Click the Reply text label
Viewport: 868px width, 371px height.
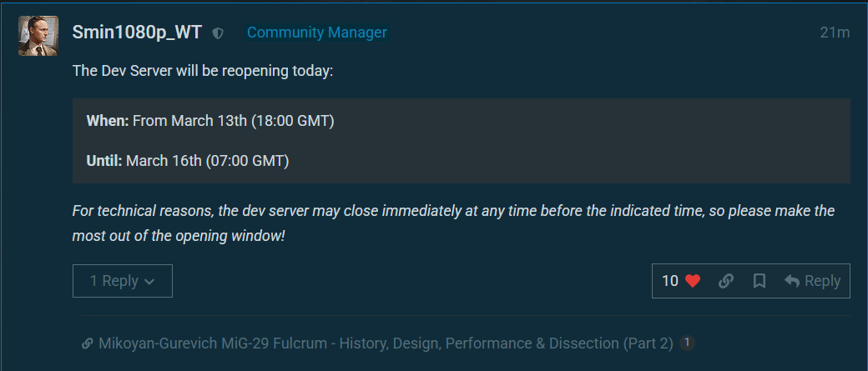pyautogui.click(x=822, y=281)
